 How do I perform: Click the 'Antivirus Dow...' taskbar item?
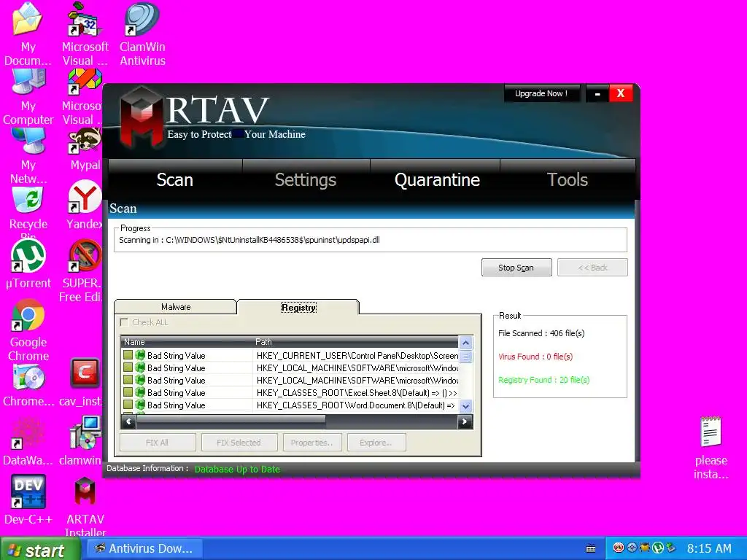point(145,548)
